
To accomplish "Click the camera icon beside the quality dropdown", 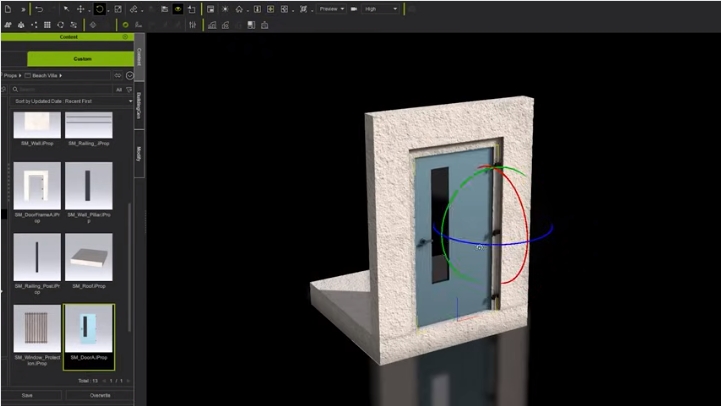I will point(353,9).
